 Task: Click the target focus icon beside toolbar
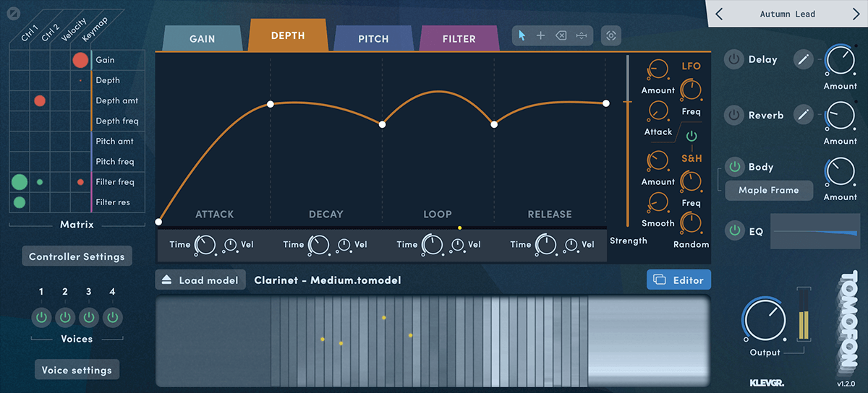point(611,35)
